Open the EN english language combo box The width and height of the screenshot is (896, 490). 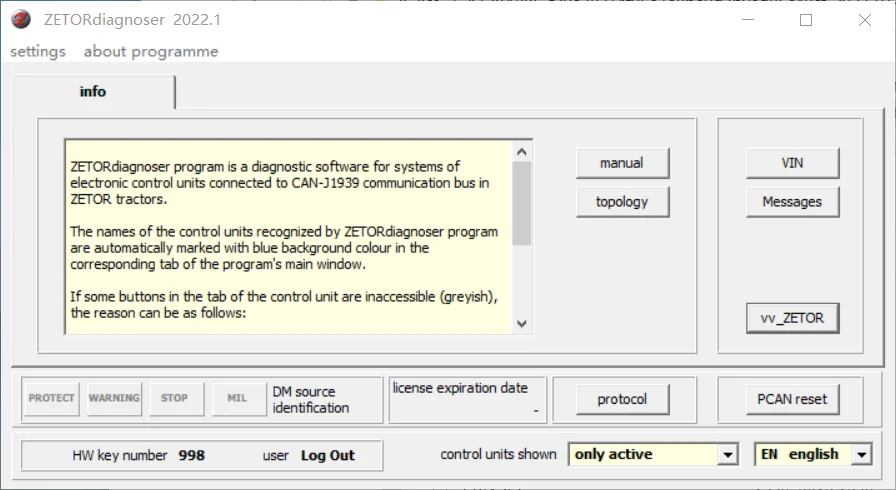point(813,455)
